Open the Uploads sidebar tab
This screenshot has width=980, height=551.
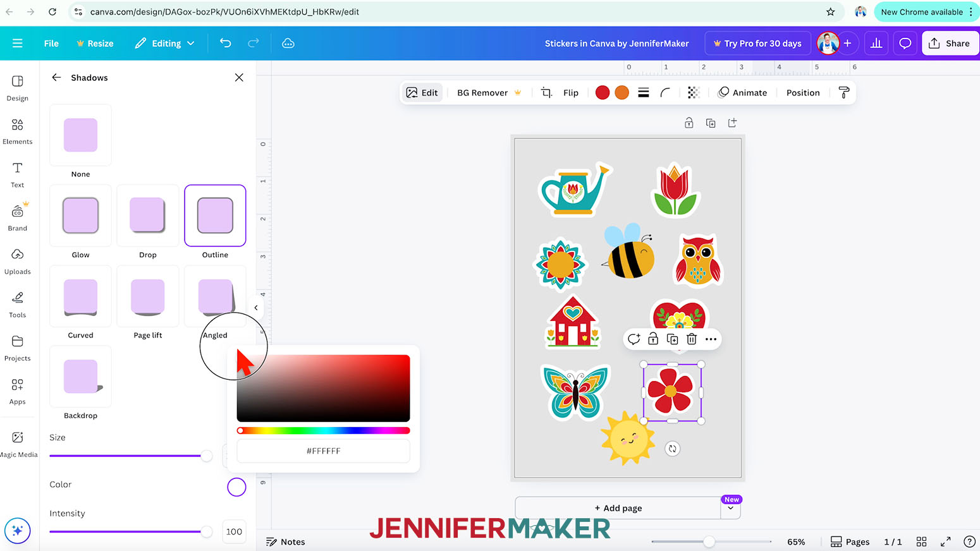click(18, 262)
